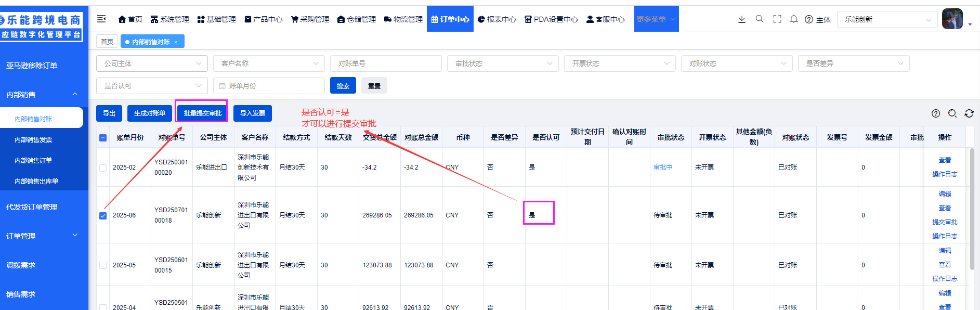Check the 2025-02 row checkbox
The width and height of the screenshot is (980, 310).
point(103,168)
